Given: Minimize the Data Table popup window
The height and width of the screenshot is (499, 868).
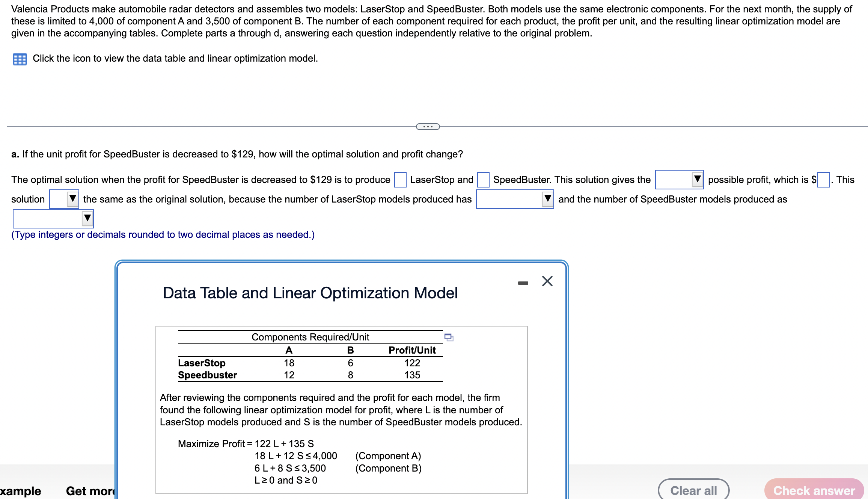Looking at the screenshot, I should 523,283.
